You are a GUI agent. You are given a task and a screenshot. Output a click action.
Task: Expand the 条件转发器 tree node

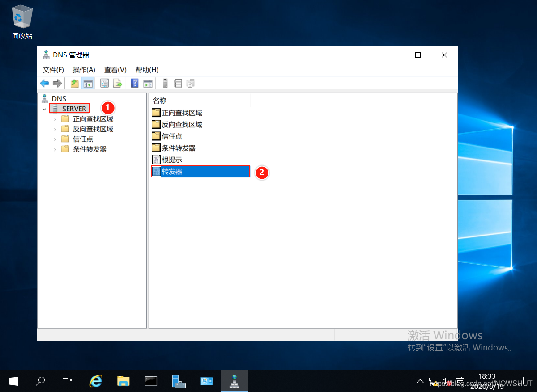coord(55,149)
